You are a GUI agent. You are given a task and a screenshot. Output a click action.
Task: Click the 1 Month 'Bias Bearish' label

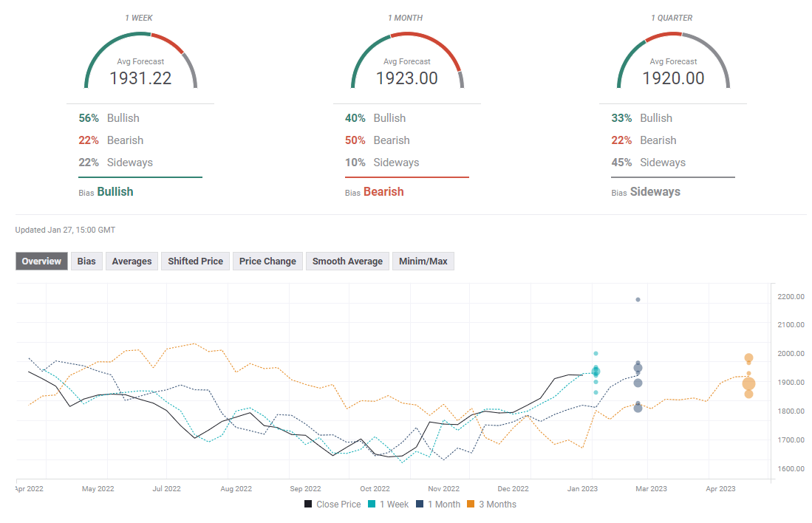(383, 192)
